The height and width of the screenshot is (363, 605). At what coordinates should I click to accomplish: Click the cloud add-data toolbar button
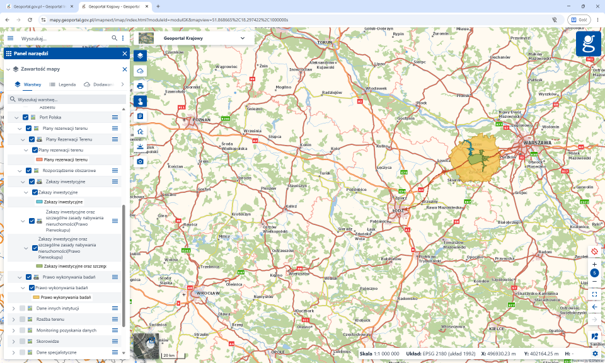click(140, 71)
